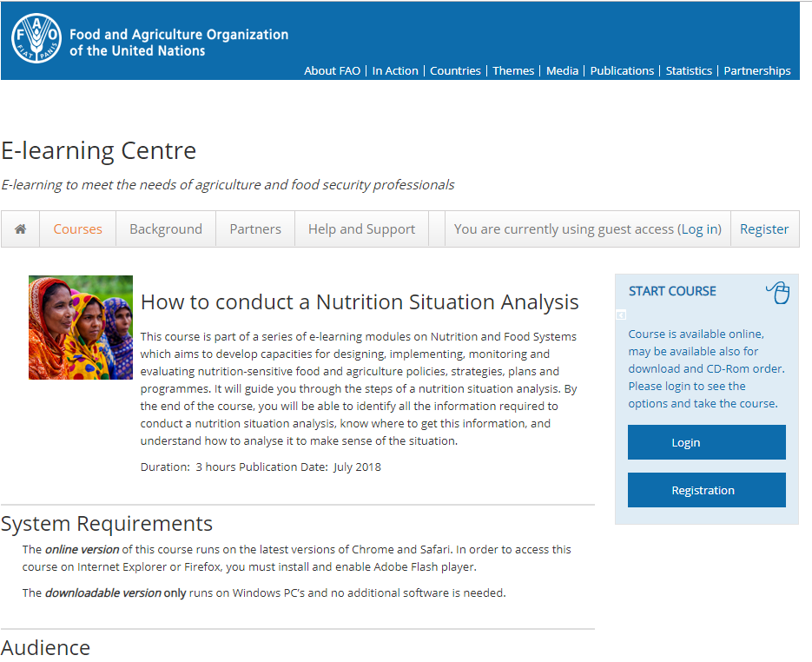Collapse the Start Course side block
This screenshot has width=812, height=662.
tap(621, 314)
